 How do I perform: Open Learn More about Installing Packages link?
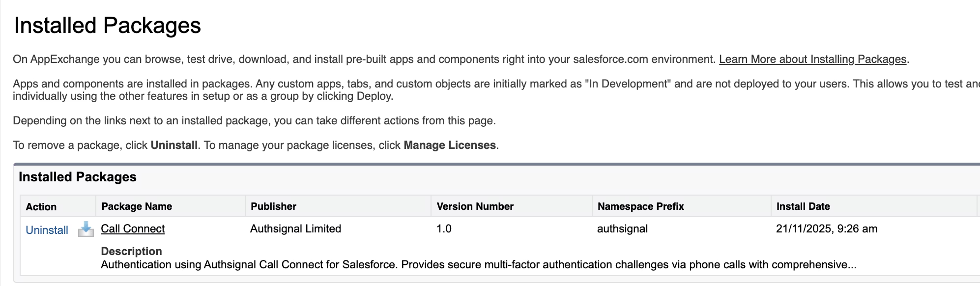coord(812,59)
